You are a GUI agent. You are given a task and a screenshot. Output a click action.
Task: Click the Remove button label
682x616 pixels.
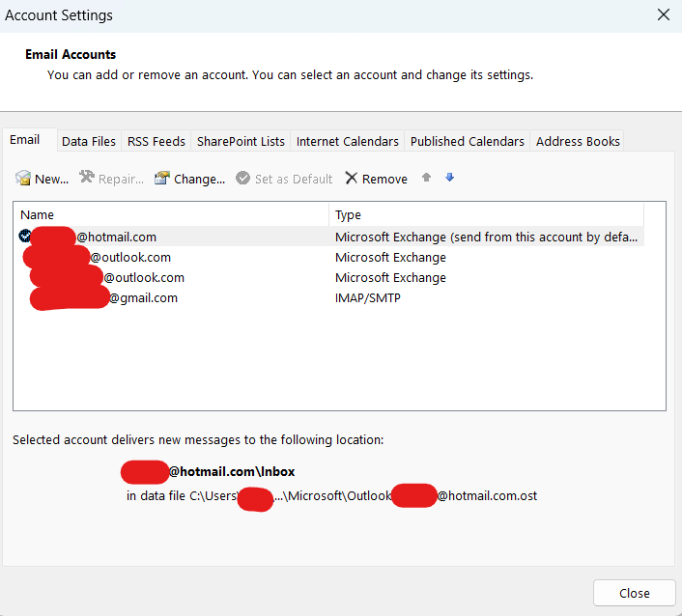point(384,180)
